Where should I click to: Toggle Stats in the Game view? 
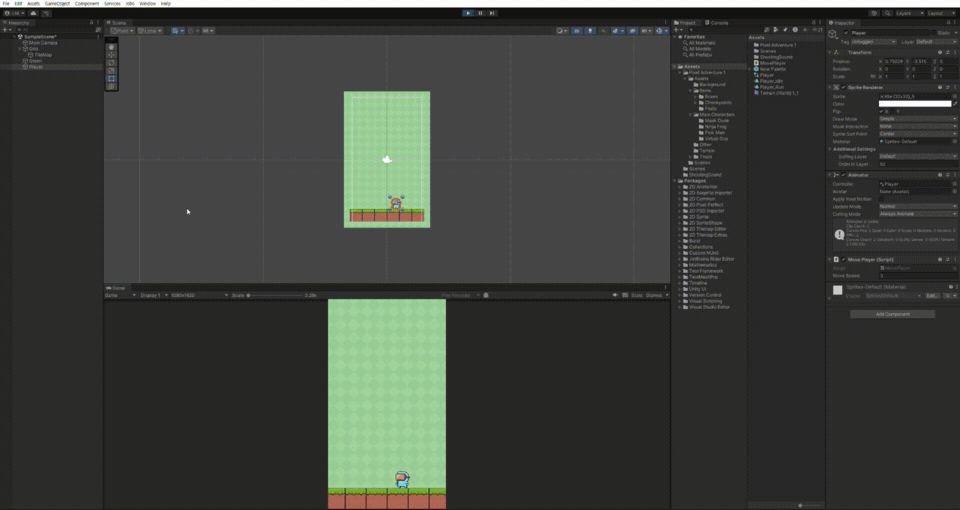coord(637,295)
